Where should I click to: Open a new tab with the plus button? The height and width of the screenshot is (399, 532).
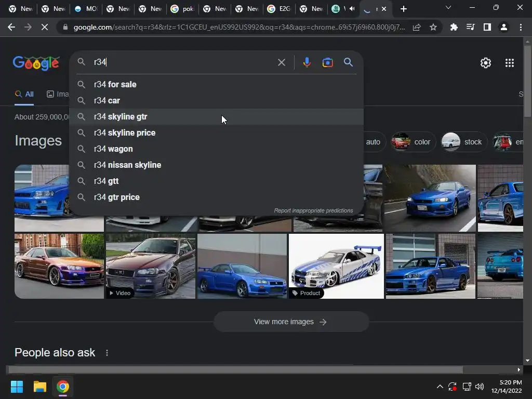coord(403,9)
